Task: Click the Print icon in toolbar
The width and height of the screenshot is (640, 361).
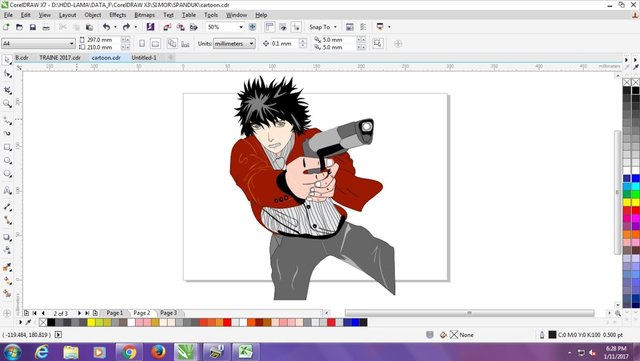Action: click(x=46, y=27)
